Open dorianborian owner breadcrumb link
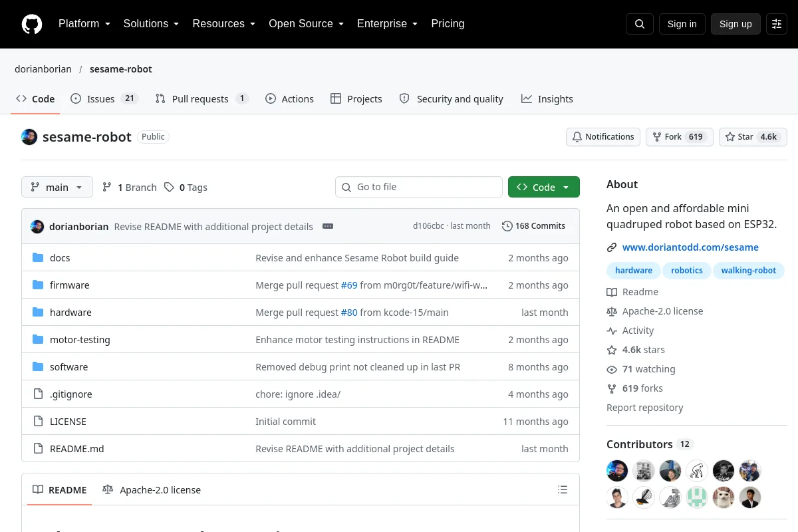 tap(43, 69)
